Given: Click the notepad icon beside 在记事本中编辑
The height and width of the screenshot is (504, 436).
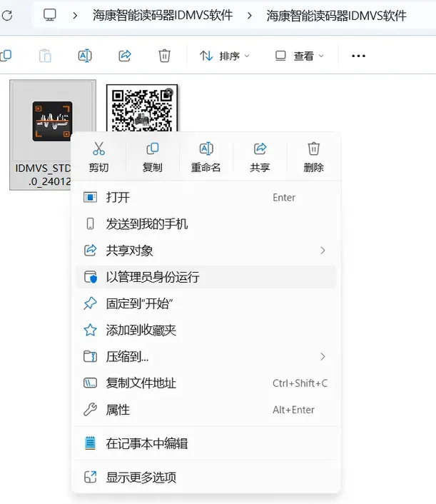Looking at the screenshot, I should click(x=91, y=443).
